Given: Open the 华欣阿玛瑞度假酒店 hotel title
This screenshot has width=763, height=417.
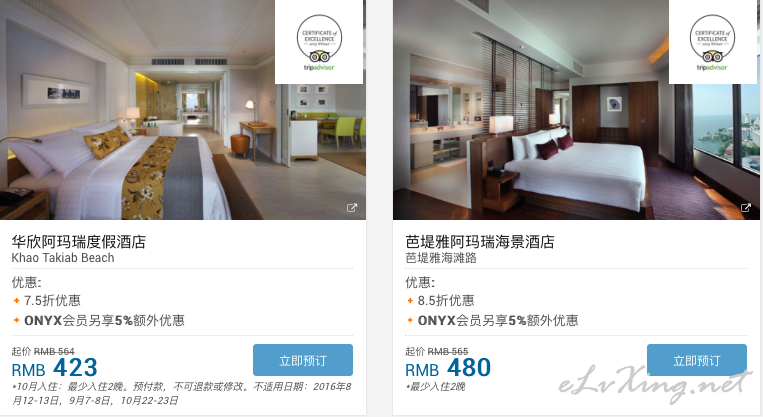Looking at the screenshot, I should [78, 242].
